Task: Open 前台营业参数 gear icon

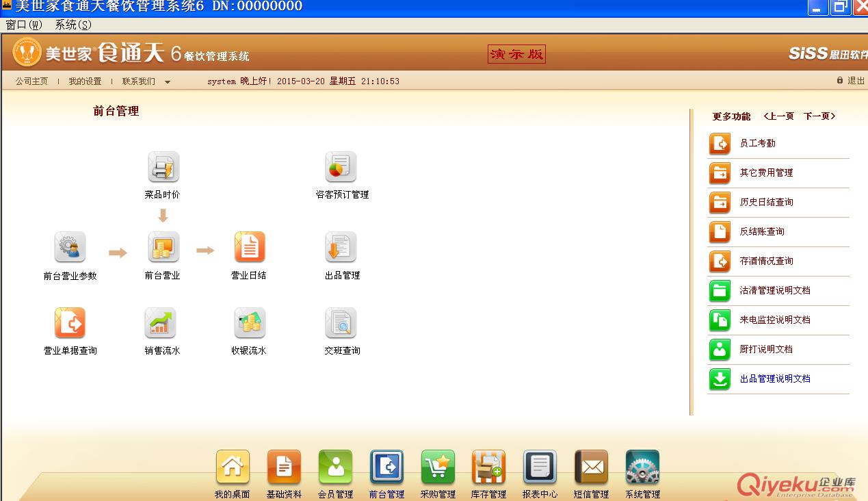Action: [70, 247]
